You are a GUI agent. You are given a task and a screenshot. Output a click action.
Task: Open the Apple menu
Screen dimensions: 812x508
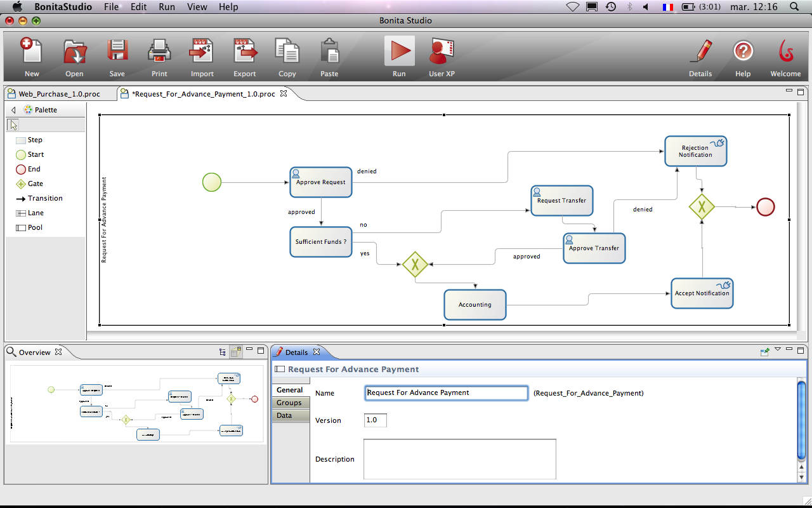(x=17, y=6)
